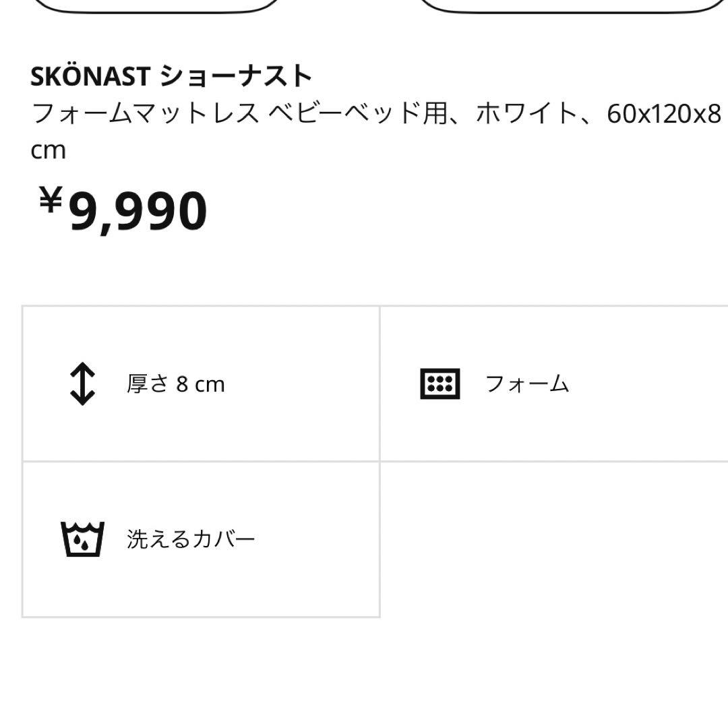Click the 洗えるカバー feature row
The image size is (728, 728).
(x=202, y=538)
